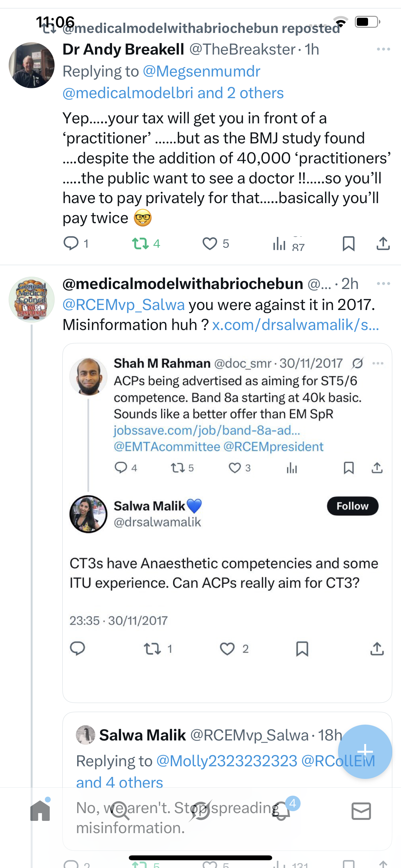Open the x.com/drsalwamalik link
401x868 pixels.
(x=295, y=325)
